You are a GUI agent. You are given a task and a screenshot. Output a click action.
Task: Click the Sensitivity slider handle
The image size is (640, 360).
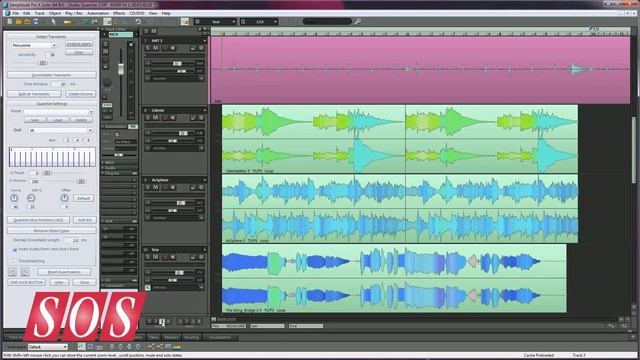point(43,63)
